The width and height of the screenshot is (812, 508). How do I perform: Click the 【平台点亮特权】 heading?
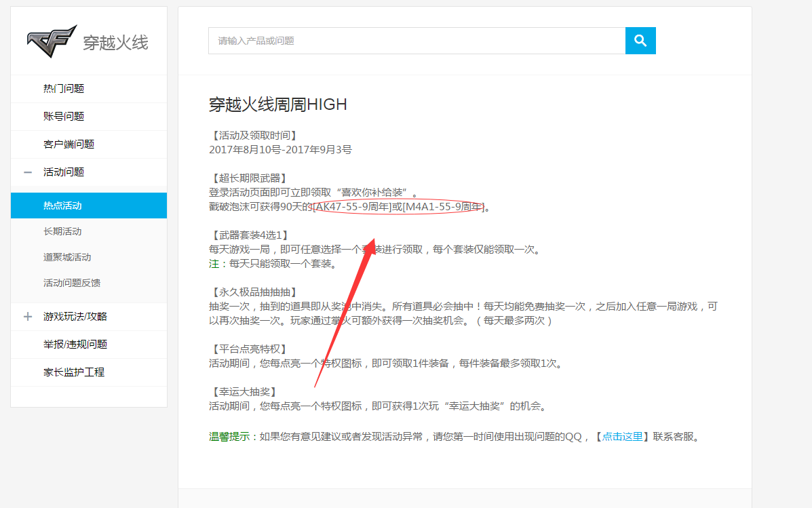tap(248, 349)
